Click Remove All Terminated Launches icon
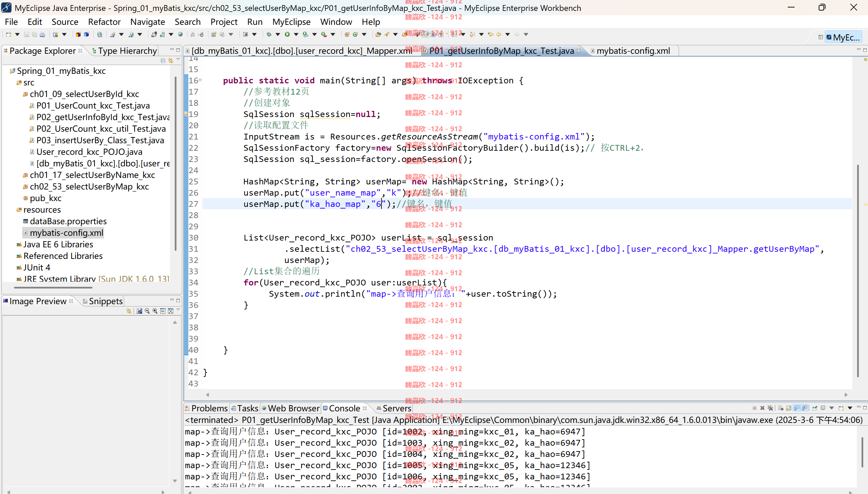 click(x=770, y=408)
